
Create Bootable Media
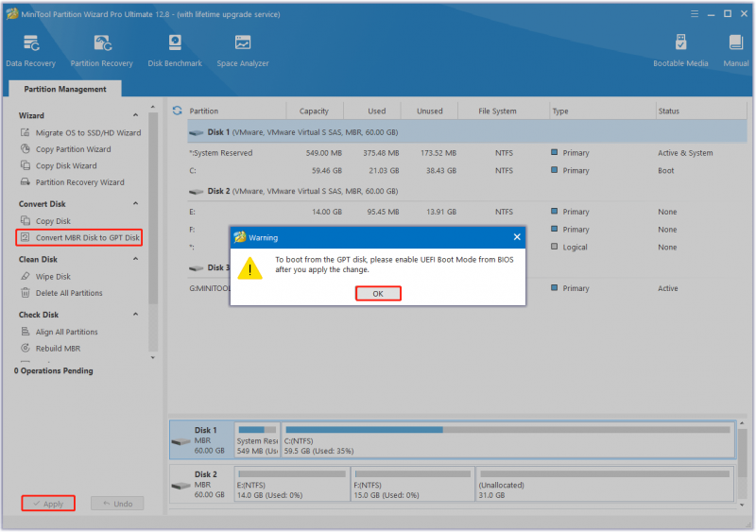[680, 51]
